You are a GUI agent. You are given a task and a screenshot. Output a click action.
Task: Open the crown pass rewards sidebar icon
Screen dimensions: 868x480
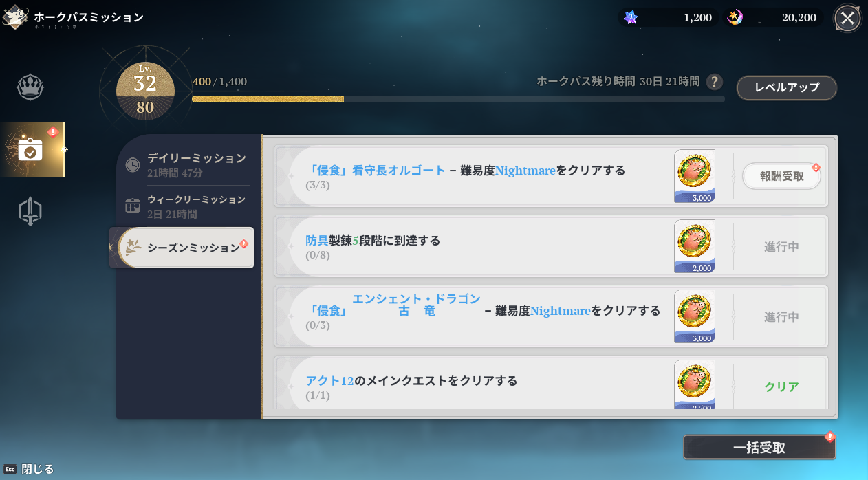click(30, 87)
